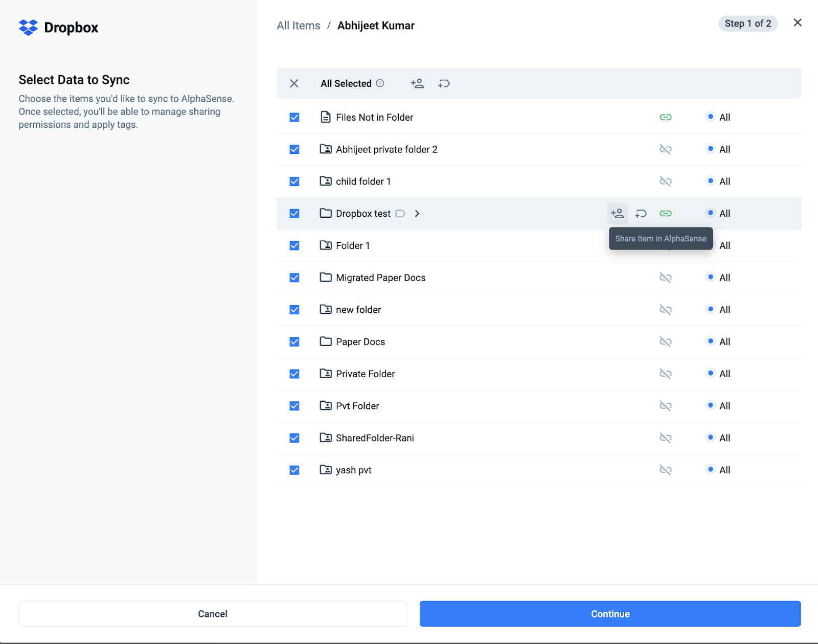The width and height of the screenshot is (818, 644).
Task: Click unlinked icon on Paper Docs row
Action: coord(665,342)
